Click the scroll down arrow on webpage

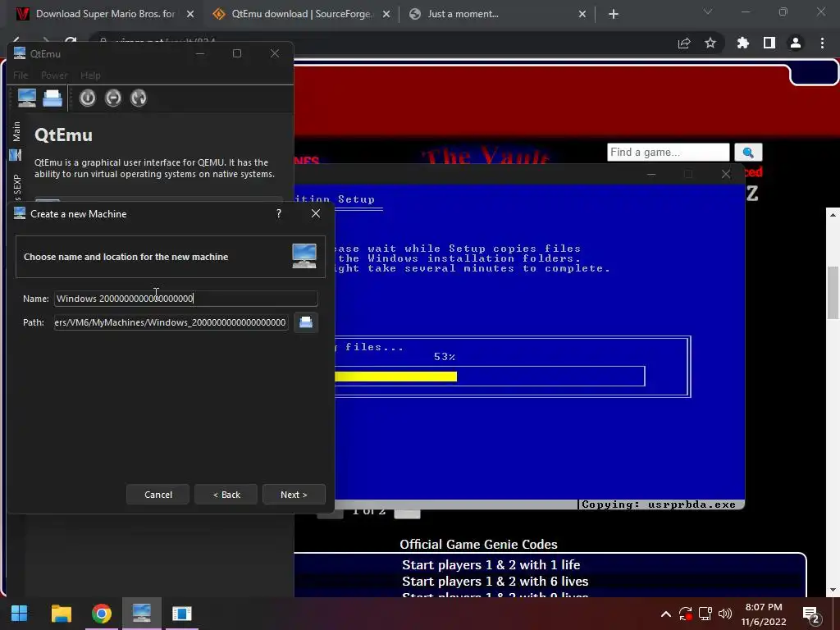(833, 590)
